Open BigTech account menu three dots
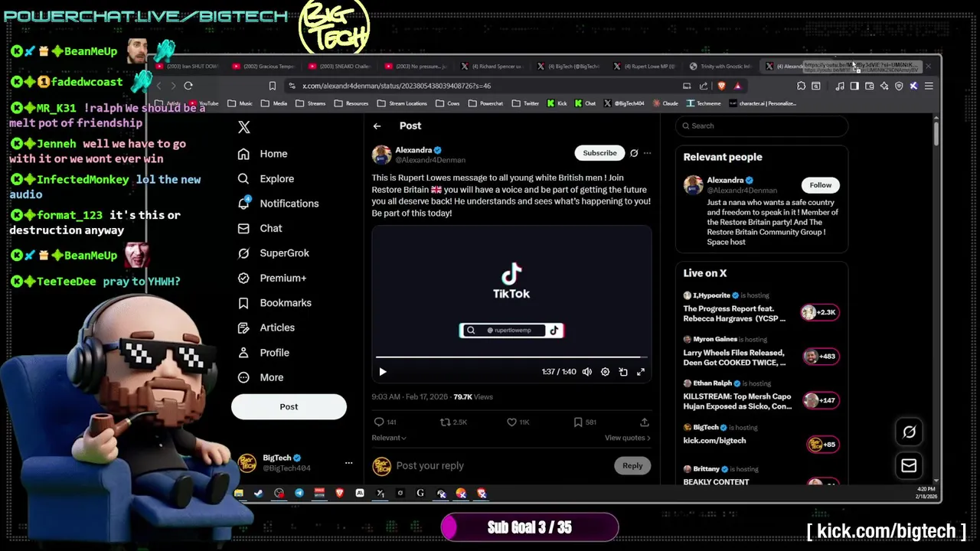The width and height of the screenshot is (980, 551). (348, 463)
